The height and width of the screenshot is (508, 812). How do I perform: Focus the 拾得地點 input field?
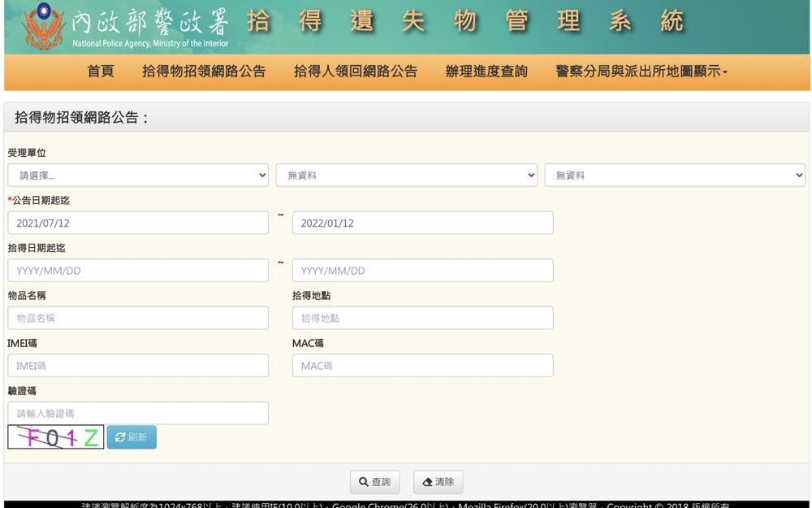[422, 318]
